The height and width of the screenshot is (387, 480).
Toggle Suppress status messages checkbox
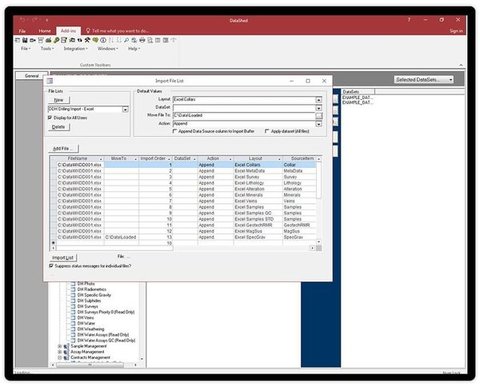[51, 266]
